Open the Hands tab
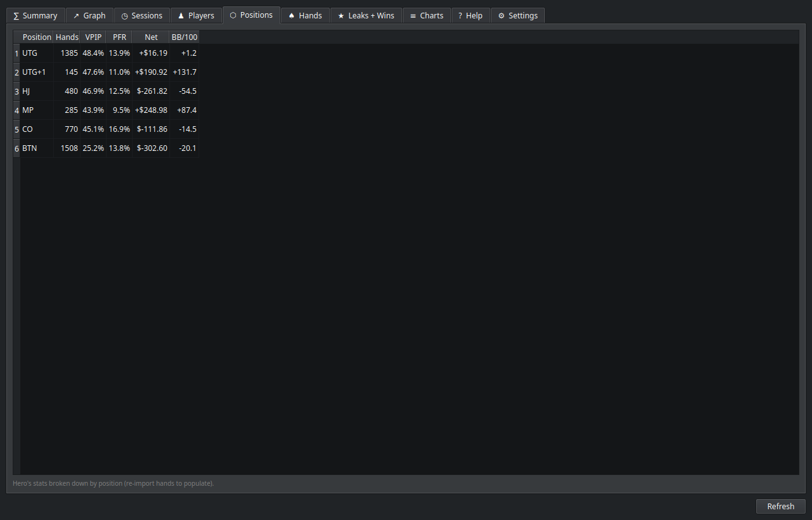Screen dimensions: 812x520 pyautogui.click(x=305, y=15)
